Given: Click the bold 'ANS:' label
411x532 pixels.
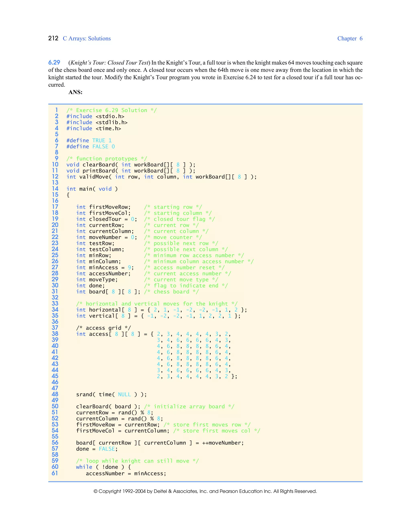Looking at the screenshot, I should pyautogui.click(x=75, y=92).
